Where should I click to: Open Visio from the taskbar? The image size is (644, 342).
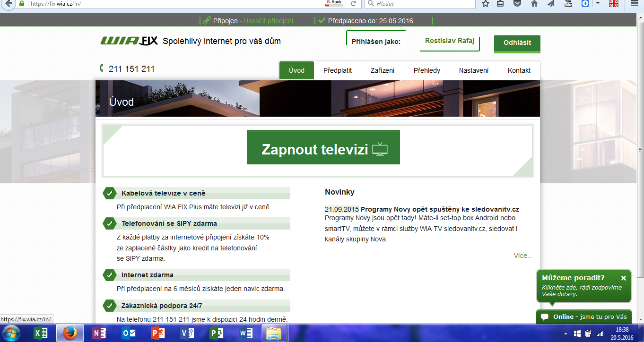coord(187,333)
